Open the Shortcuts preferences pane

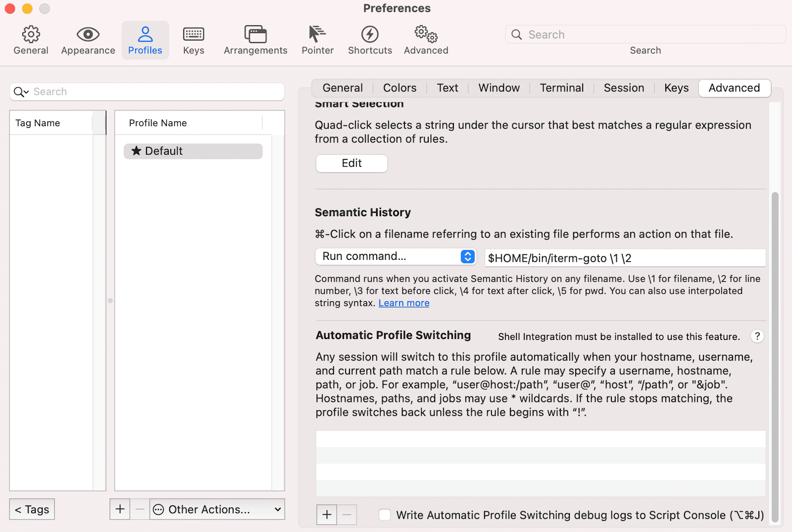pyautogui.click(x=370, y=41)
